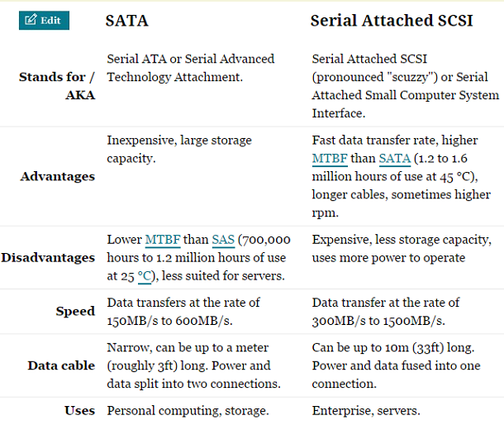504x425 pixels.
Task: Click the °C link after "25"
Action: coord(145,275)
